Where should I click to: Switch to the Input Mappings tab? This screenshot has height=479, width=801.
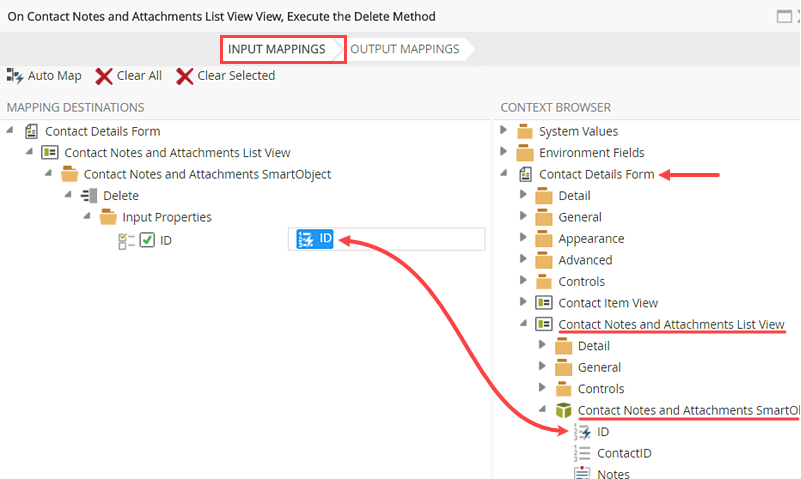[x=276, y=49]
